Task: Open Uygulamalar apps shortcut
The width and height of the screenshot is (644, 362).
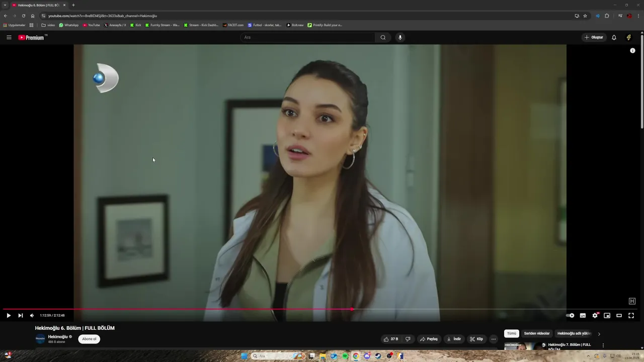Action: tap(15, 25)
